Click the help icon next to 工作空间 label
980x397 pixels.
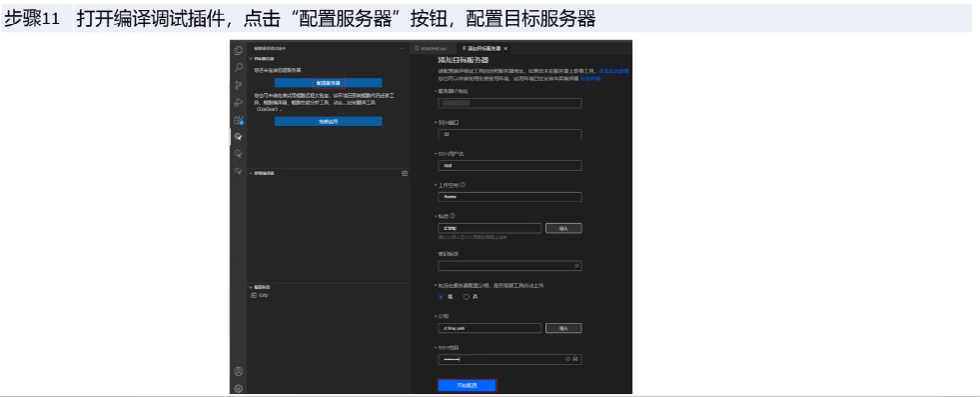463,184
